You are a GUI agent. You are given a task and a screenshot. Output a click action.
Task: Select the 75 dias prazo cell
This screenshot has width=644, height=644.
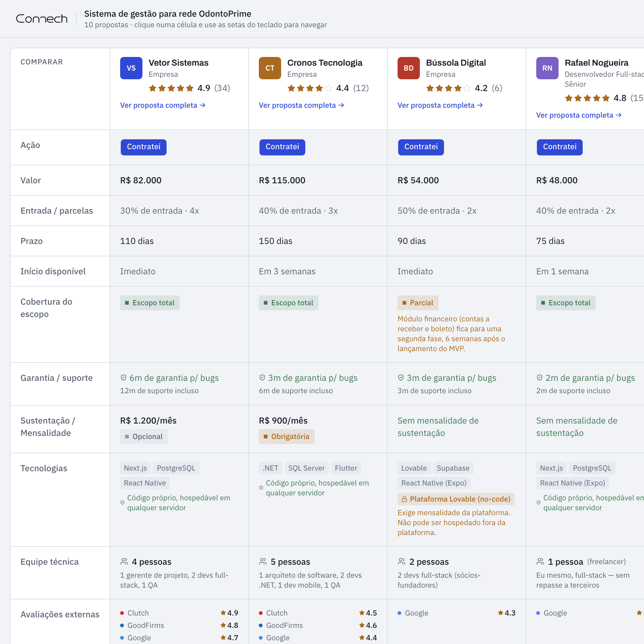coord(585,241)
